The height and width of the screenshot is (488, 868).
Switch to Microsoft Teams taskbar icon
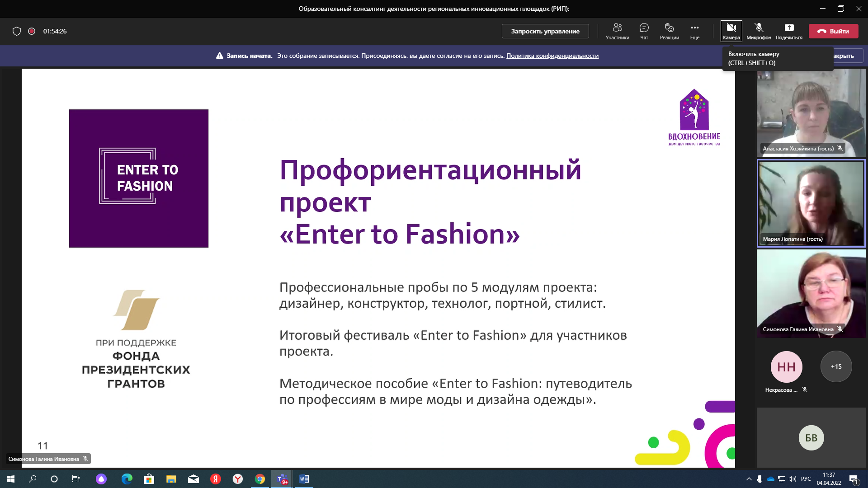click(282, 479)
